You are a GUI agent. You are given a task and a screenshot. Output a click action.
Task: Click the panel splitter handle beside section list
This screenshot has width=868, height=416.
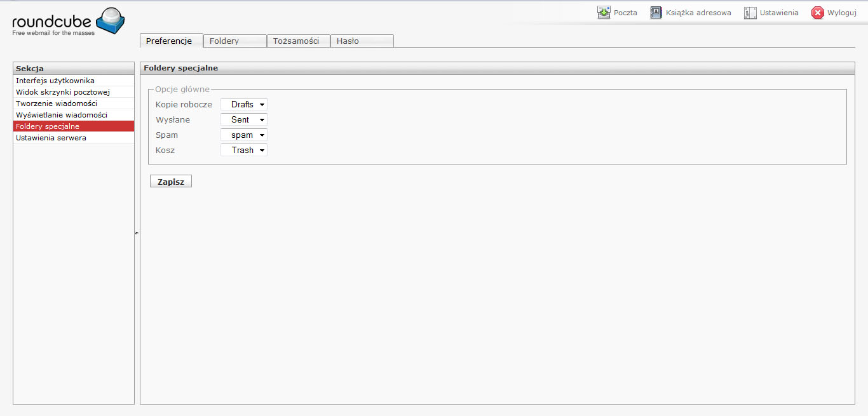[x=137, y=233]
